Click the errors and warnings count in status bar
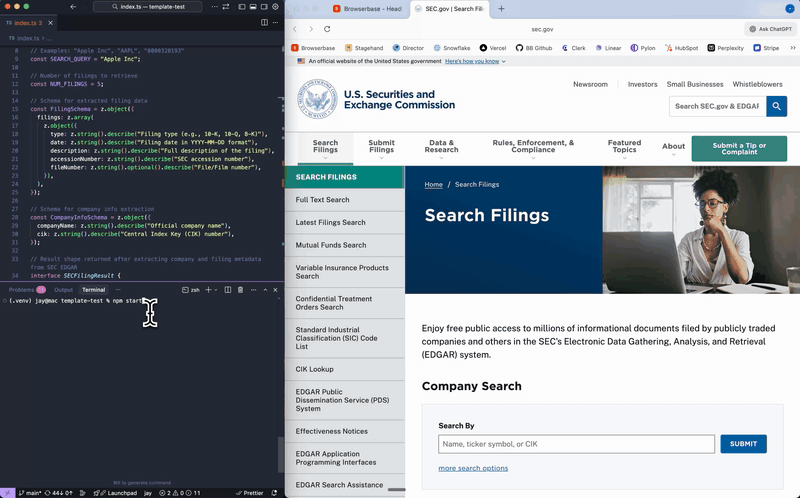Screen dimensions: 800x498 click(x=180, y=493)
